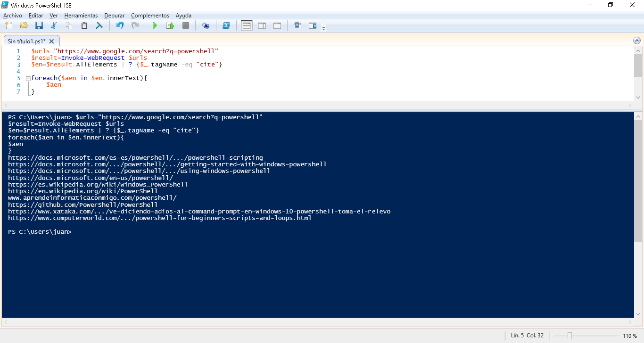Run selection icon in toolbar
The image size is (644, 343).
click(x=170, y=25)
